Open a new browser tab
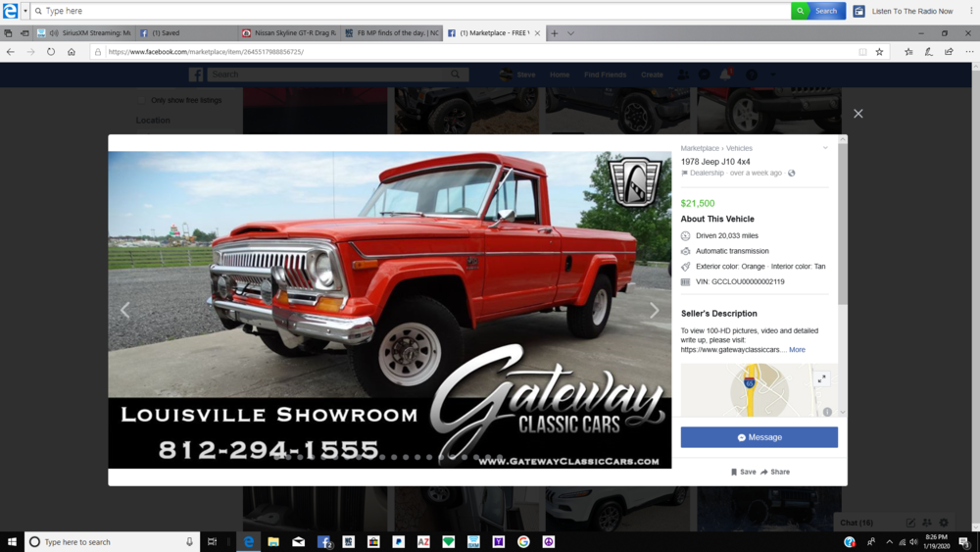This screenshot has height=552, width=980. [555, 33]
